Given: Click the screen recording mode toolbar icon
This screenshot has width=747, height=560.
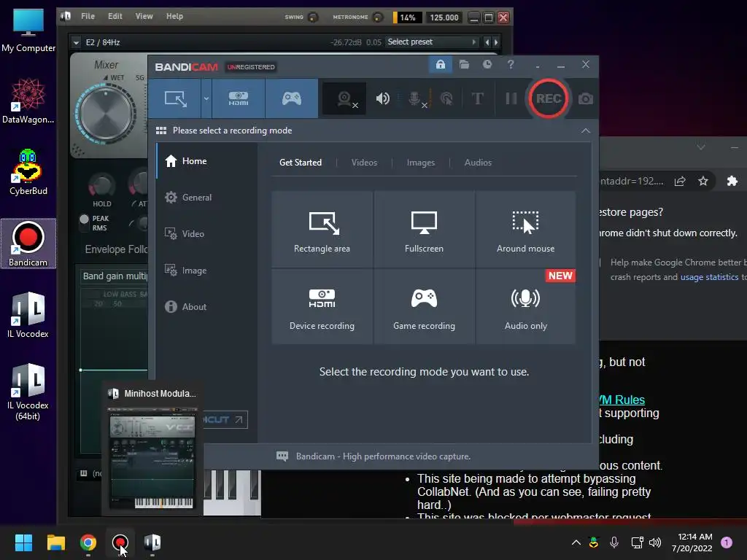Looking at the screenshot, I should pos(175,98).
